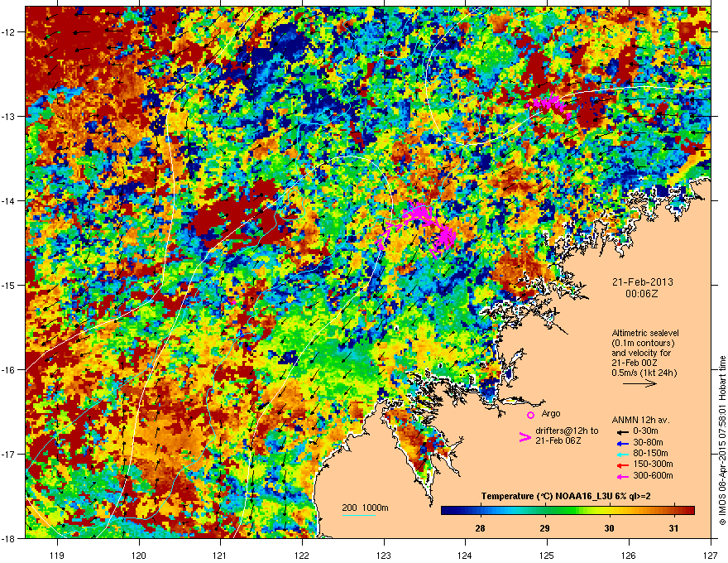This screenshot has width=728, height=563.
Task: Click the magenta drifters arrowhead legend symbol
Action: [x=524, y=437]
